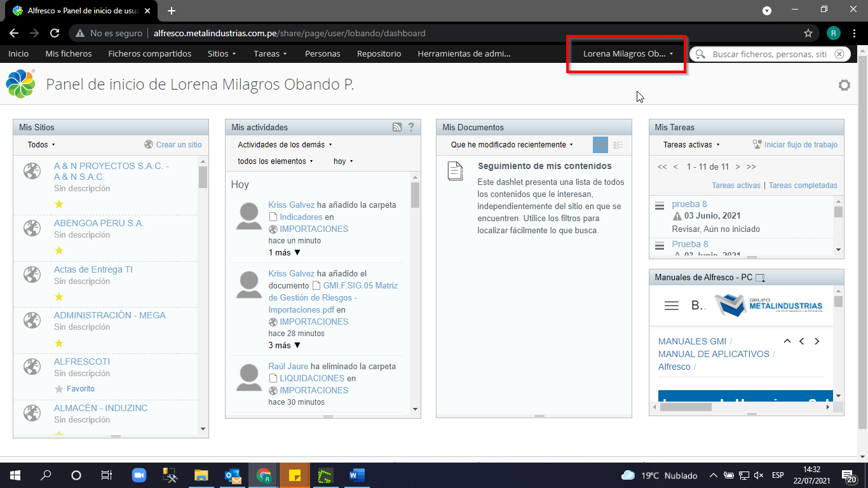The image size is (868, 488).
Task: Go to Inicio in top menu
Action: coord(18,54)
